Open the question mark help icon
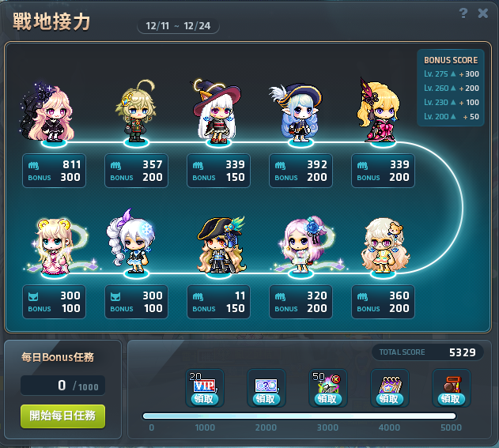The width and height of the screenshot is (499, 448). tap(463, 13)
